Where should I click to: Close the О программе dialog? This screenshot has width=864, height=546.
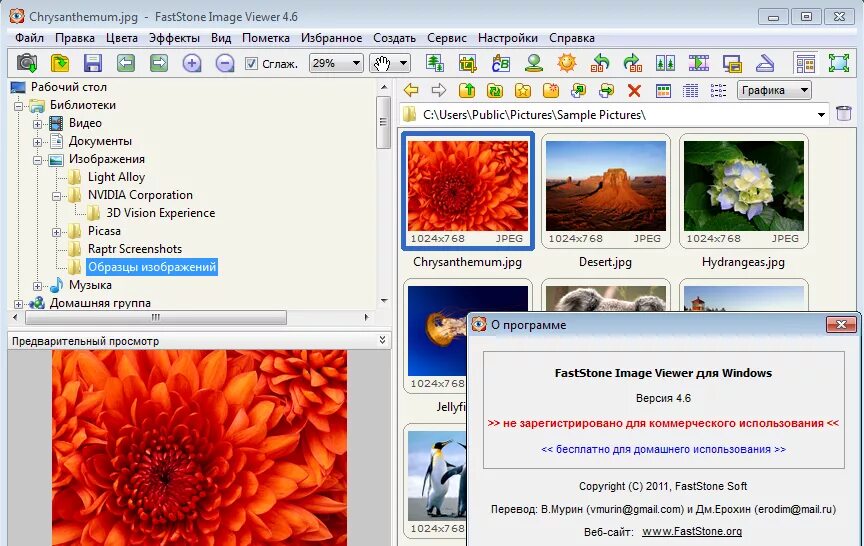click(x=841, y=325)
